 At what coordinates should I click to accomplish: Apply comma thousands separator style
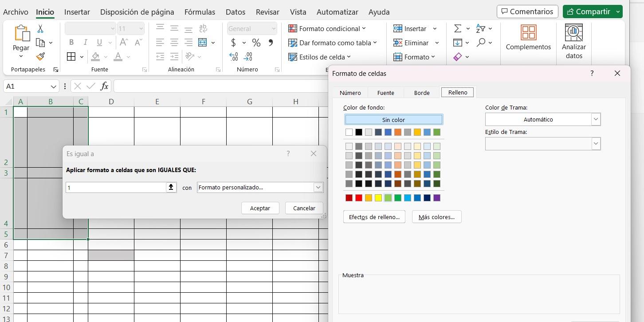[x=271, y=43]
